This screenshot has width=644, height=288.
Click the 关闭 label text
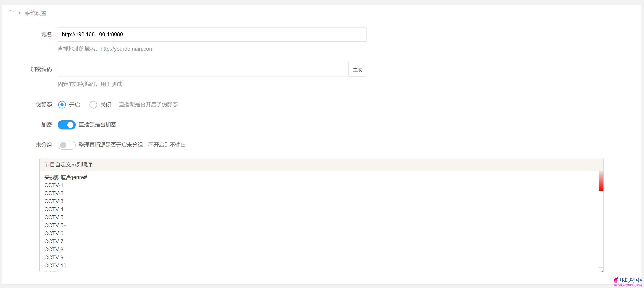pos(106,105)
